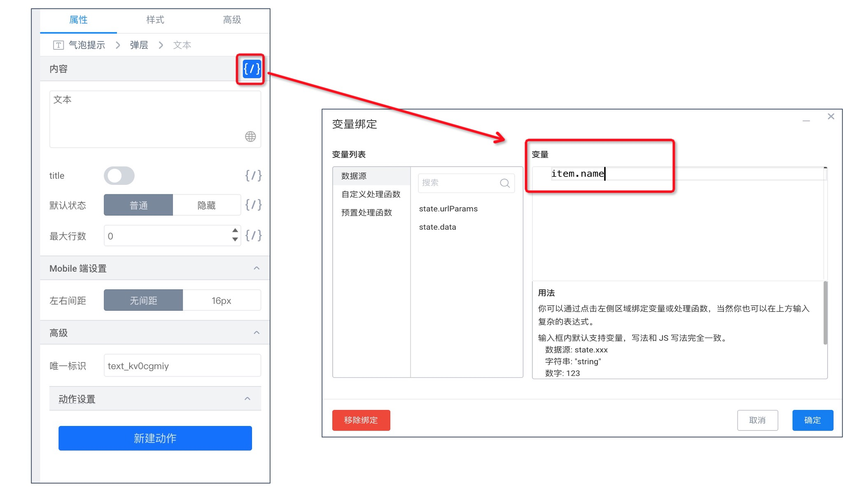
Task: Increase the 最大行数 value
Action: pos(235,230)
